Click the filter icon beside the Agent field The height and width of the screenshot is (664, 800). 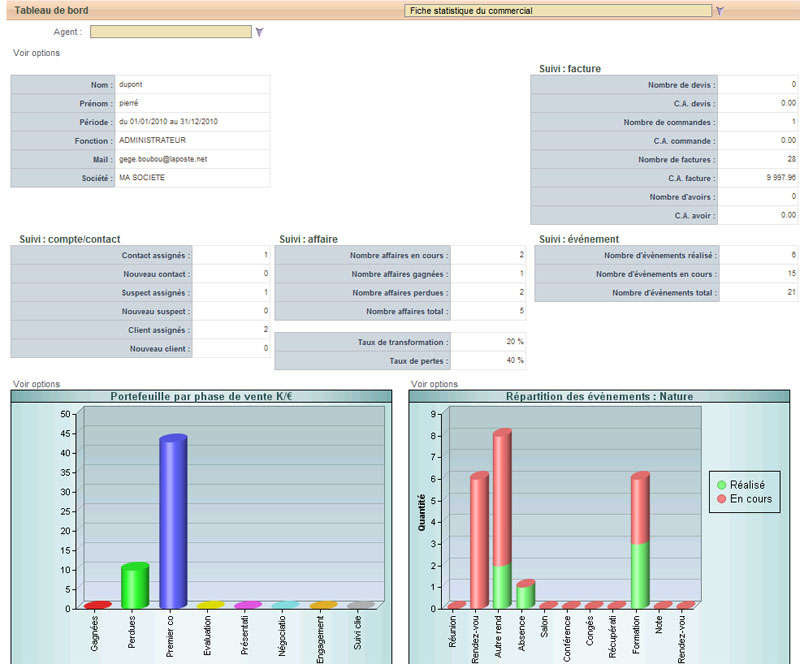tap(260, 32)
